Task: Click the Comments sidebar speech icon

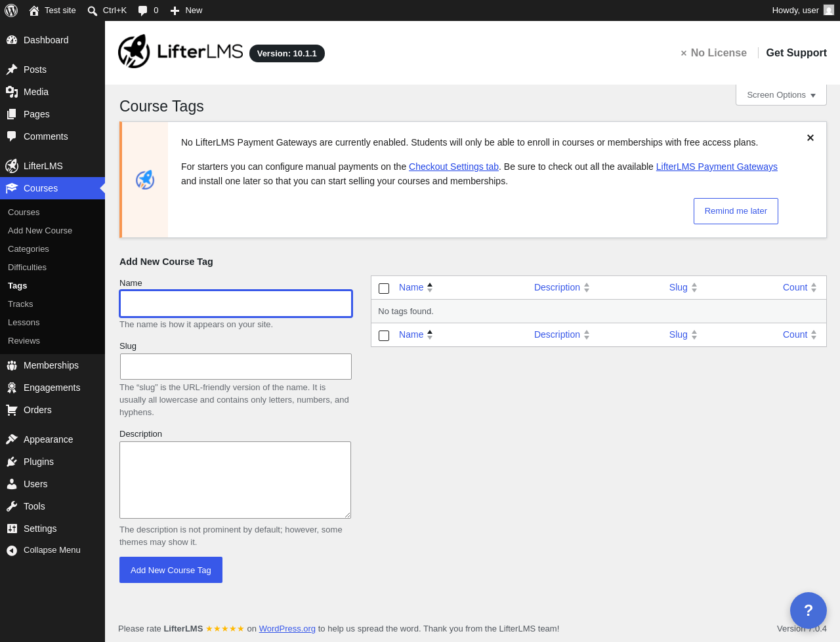Action: point(12,136)
